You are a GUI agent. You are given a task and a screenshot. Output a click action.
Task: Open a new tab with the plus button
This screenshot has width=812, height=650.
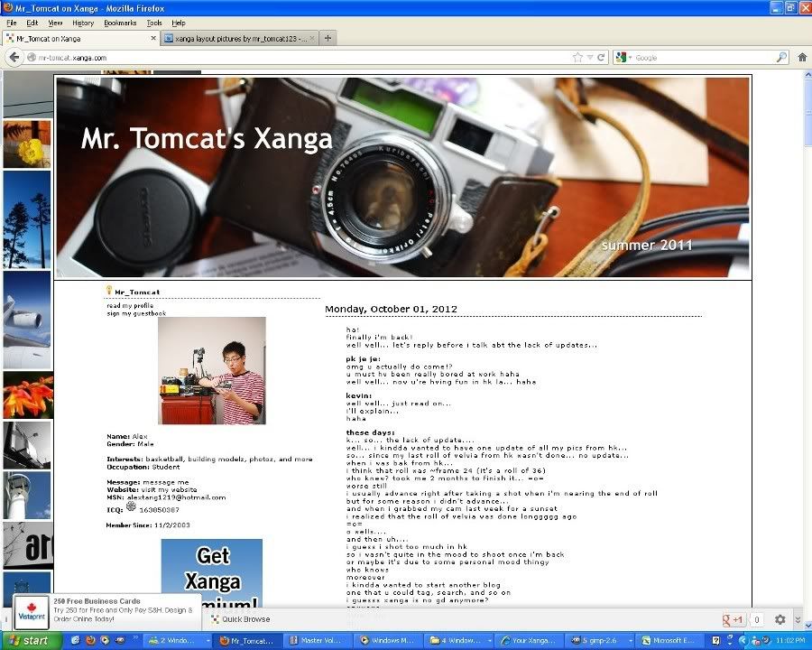click(328, 38)
